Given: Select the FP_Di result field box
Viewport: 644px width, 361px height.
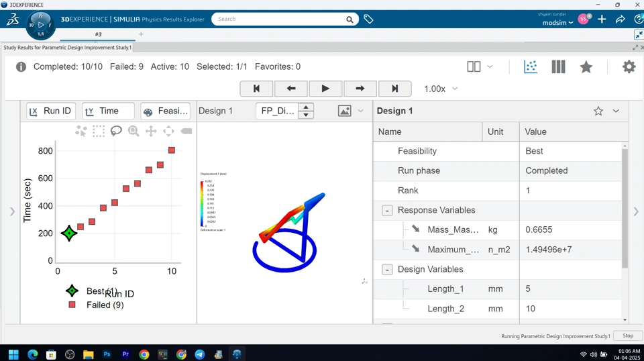Looking at the screenshot, I should (x=277, y=111).
